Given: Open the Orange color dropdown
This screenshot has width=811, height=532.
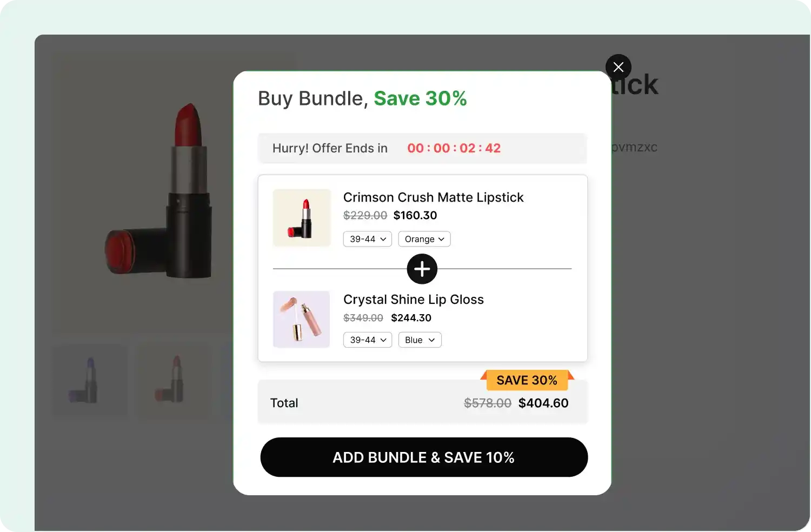Looking at the screenshot, I should coord(424,239).
